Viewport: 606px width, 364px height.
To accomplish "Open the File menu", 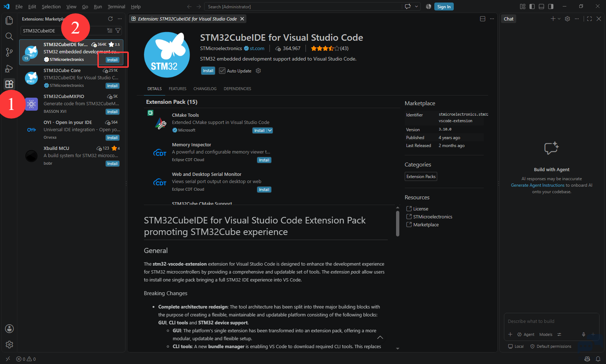I will tap(19, 6).
